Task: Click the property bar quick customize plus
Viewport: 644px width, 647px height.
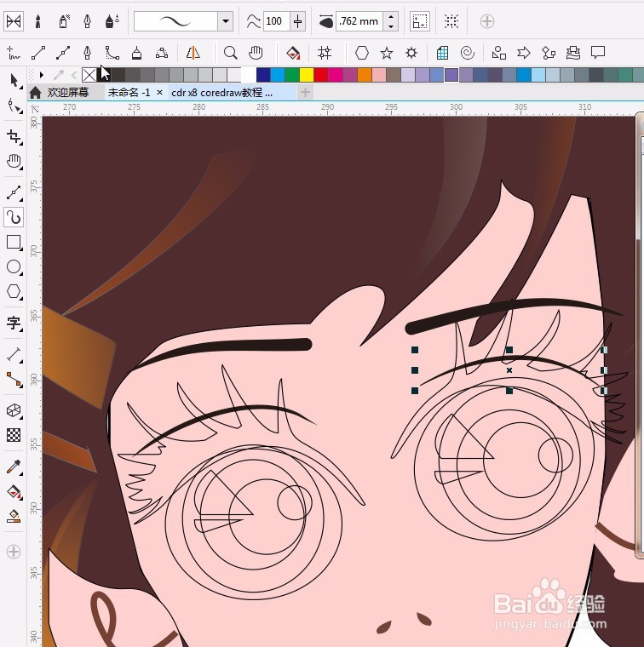Action: click(x=487, y=21)
